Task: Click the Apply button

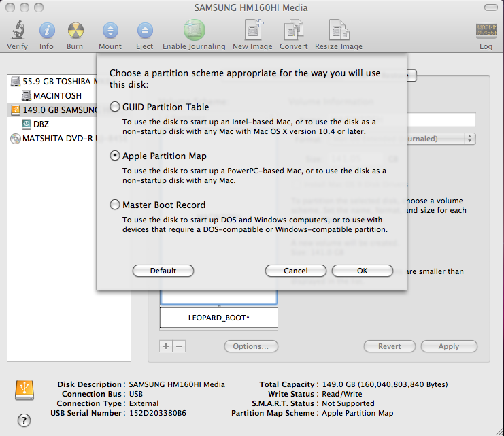Action: 449,346
